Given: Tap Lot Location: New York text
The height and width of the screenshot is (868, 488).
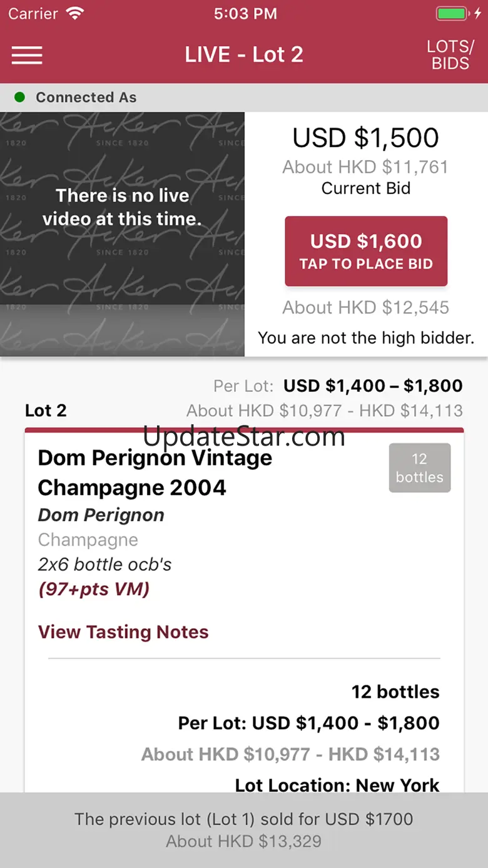Looking at the screenshot, I should pyautogui.click(x=337, y=785).
